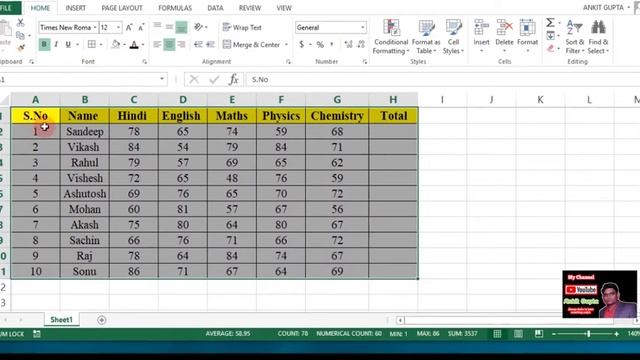The height and width of the screenshot is (360, 640).
Task: Select the Sheet1 tab
Action: coord(61,320)
